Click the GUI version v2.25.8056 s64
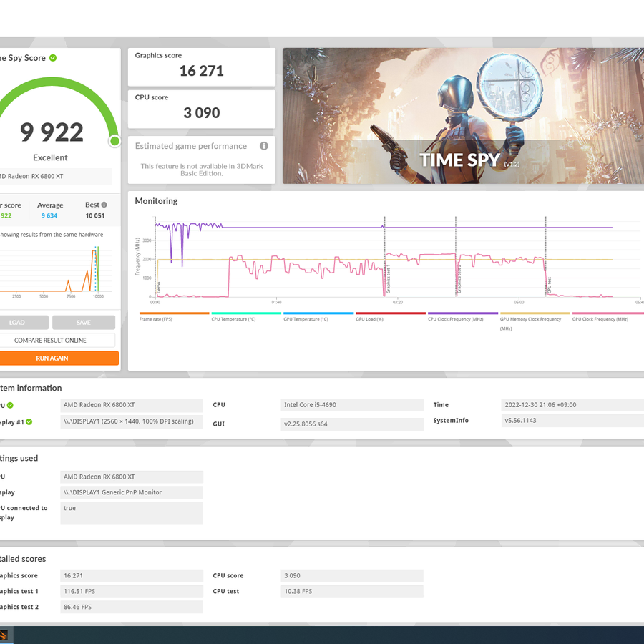 tap(352, 424)
